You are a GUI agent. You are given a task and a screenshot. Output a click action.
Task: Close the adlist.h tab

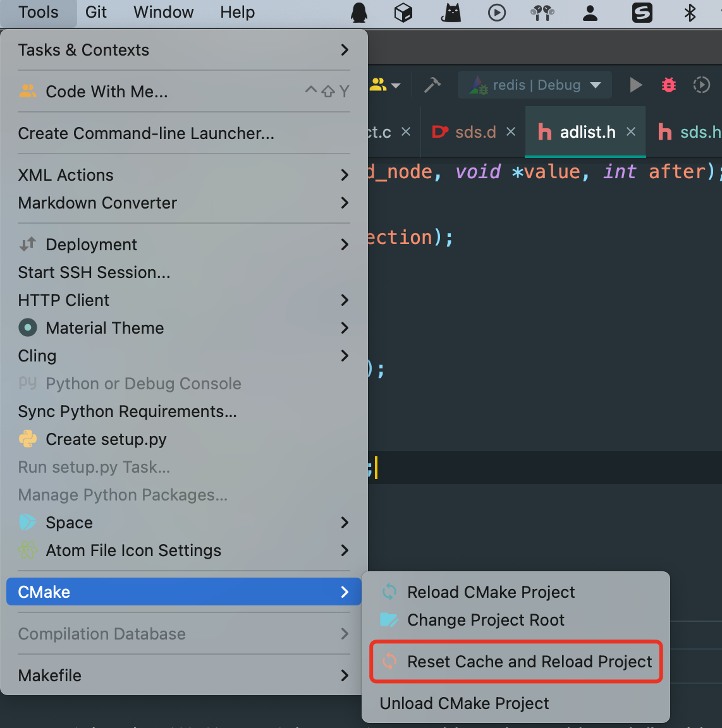click(630, 131)
